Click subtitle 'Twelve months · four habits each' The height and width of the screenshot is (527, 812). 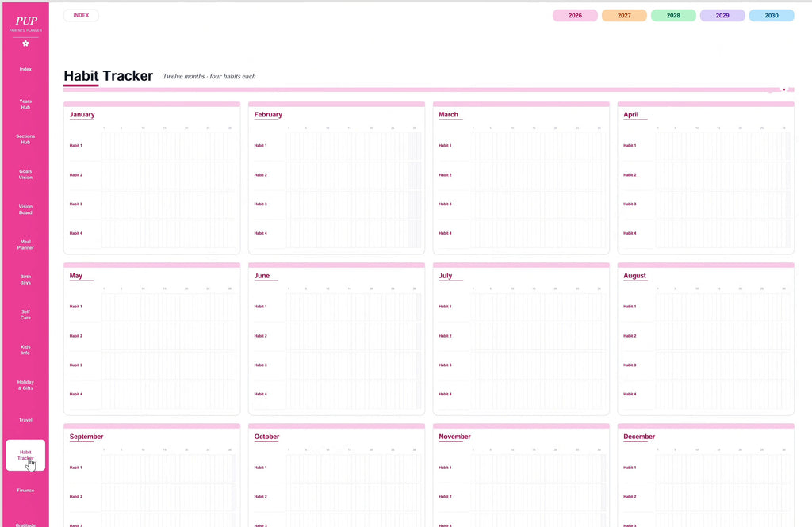pyautogui.click(x=209, y=76)
